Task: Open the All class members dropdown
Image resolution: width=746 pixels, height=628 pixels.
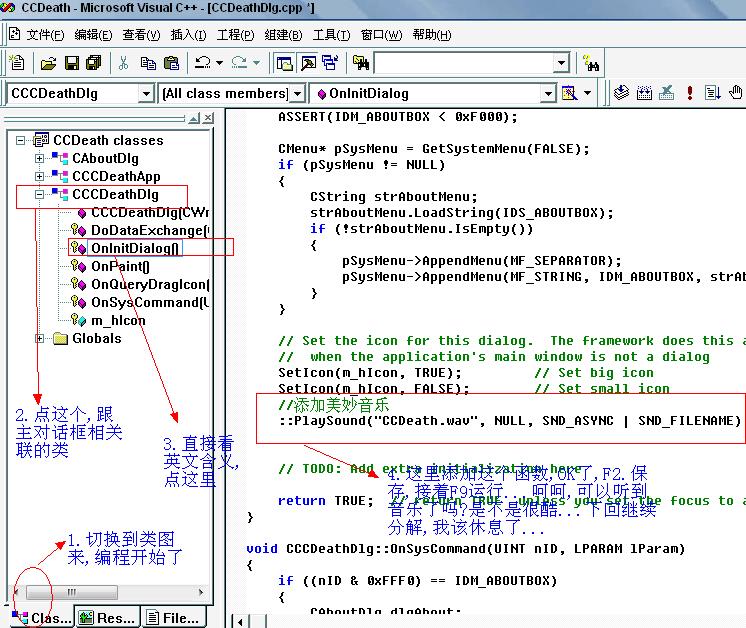Action: [297, 93]
